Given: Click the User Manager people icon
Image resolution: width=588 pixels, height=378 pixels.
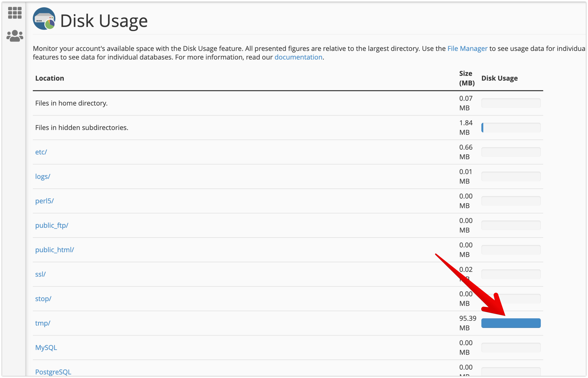Looking at the screenshot, I should (15, 36).
